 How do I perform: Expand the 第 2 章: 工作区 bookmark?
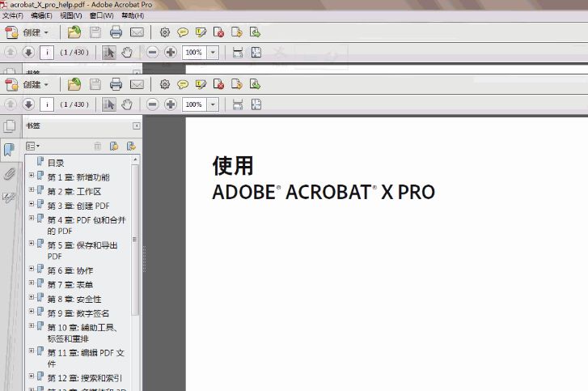[x=32, y=189]
